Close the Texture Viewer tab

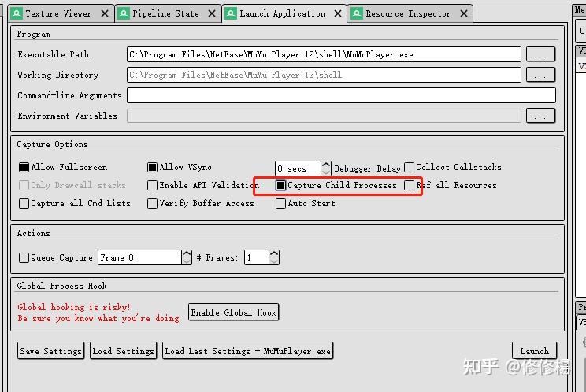(x=105, y=14)
